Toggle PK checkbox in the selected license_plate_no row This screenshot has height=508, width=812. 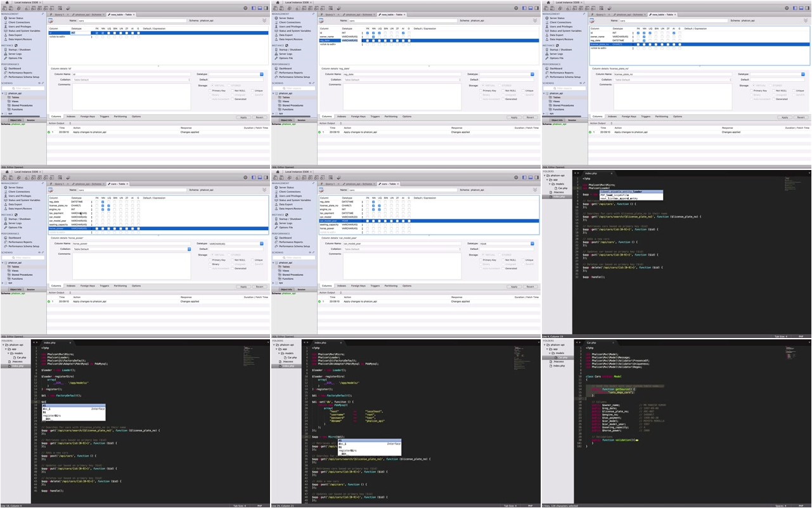pyautogui.click(x=638, y=44)
